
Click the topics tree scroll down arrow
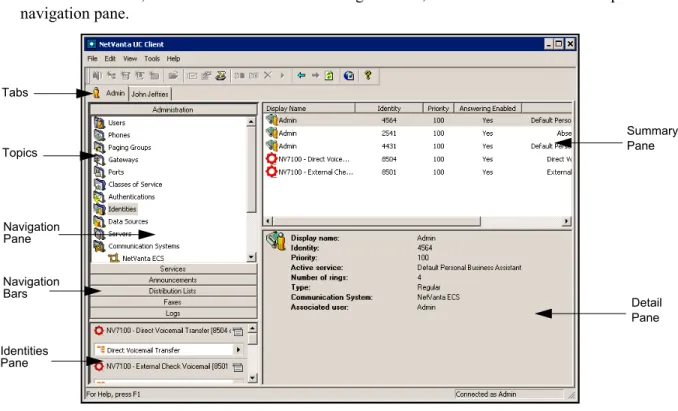tap(251, 257)
